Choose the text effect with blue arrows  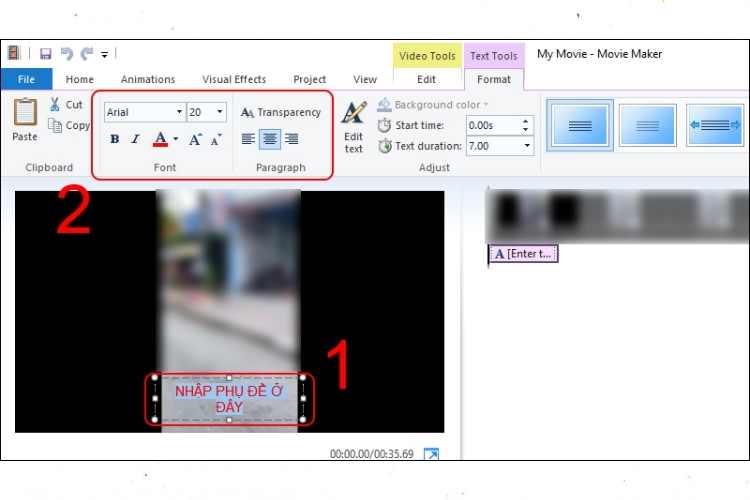(x=715, y=125)
